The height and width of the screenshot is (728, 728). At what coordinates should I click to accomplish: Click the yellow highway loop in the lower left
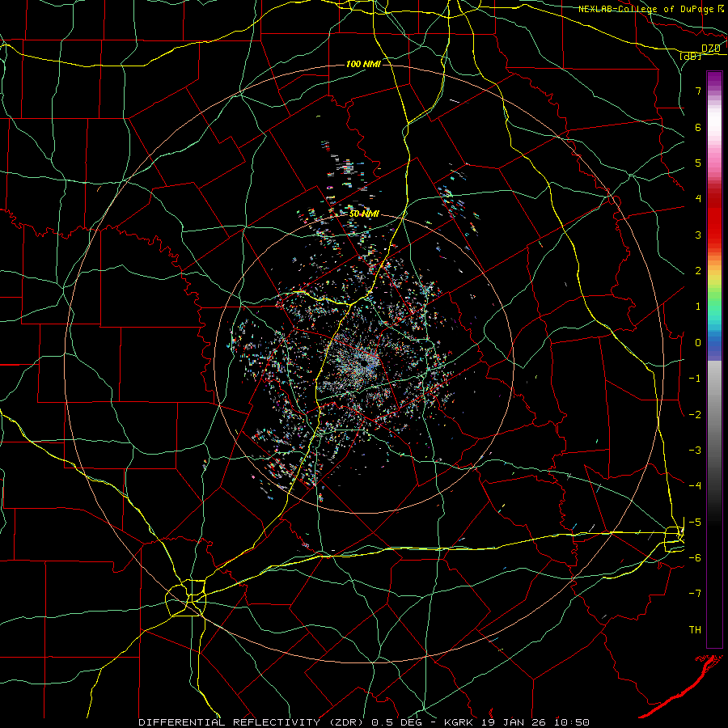coord(186,598)
